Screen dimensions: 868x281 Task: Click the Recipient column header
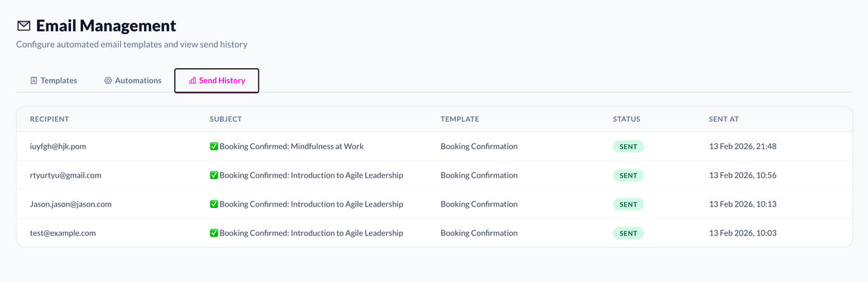tap(49, 119)
